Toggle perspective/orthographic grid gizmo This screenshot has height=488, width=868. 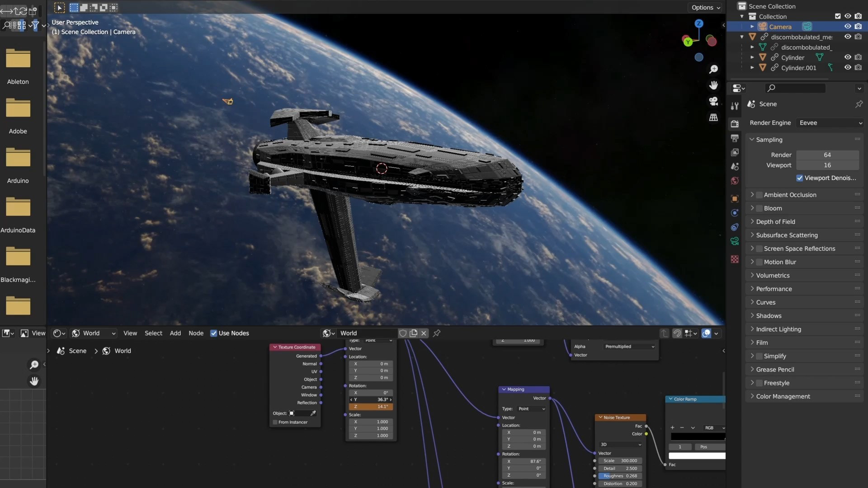pos(713,117)
